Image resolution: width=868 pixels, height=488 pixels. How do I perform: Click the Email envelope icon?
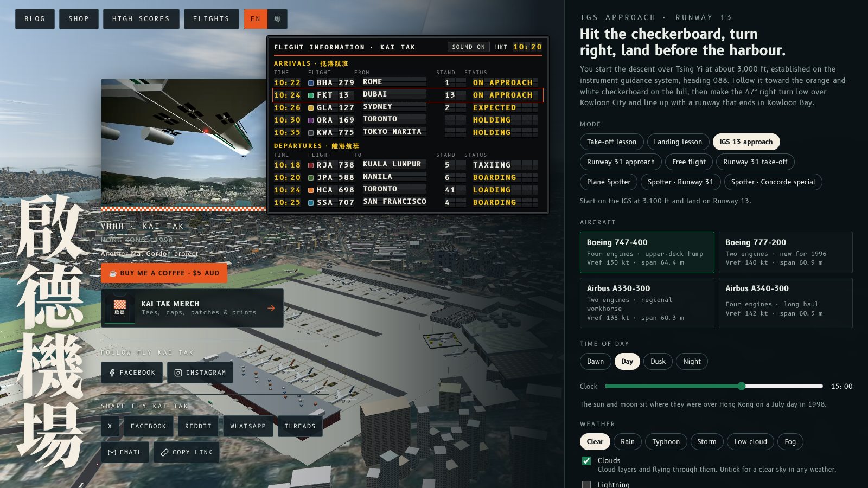[112, 452]
